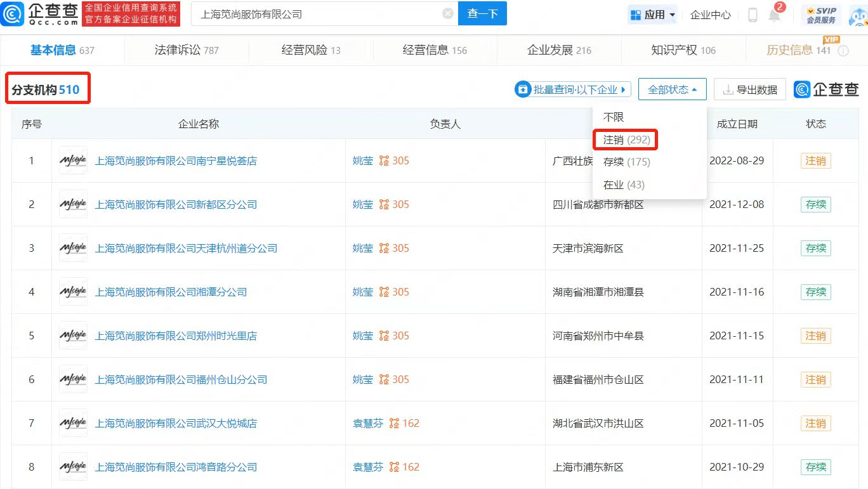868x489 pixels.
Task: Open relation graph 162 in row 7
Action: 404,424
